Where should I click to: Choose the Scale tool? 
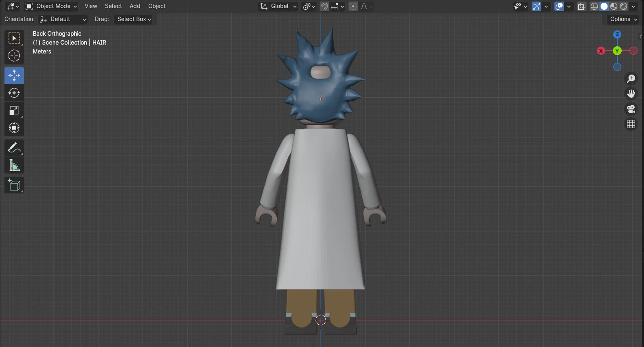[14, 111]
